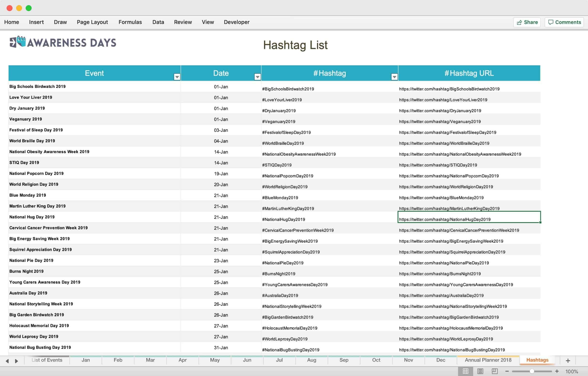Select Squirrel Appreciation Day 2019 cell

(x=94, y=250)
